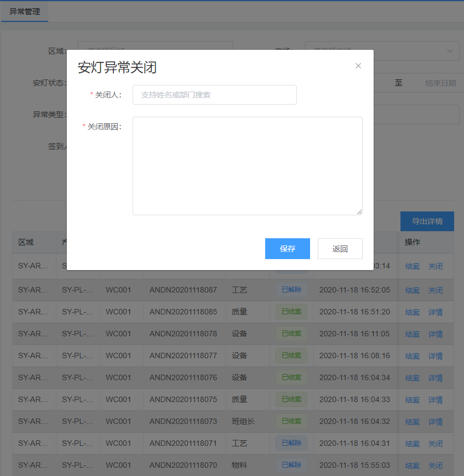Close the 安灯异常关闭 dialog with X icon
The image size is (464, 476).
coord(358,66)
